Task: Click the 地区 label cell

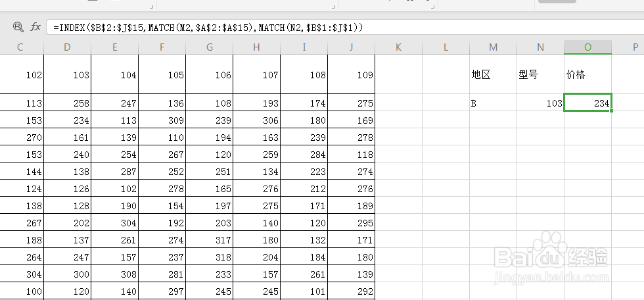Action: (494, 74)
